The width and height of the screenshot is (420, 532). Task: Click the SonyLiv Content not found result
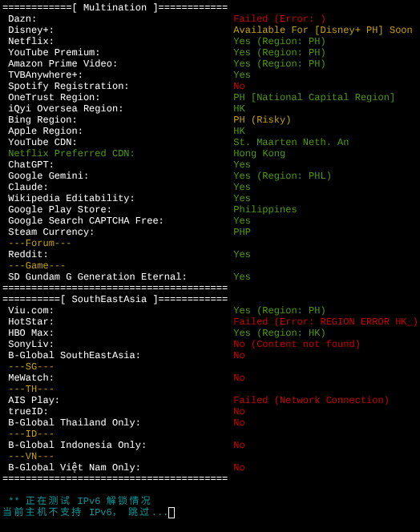(x=297, y=344)
